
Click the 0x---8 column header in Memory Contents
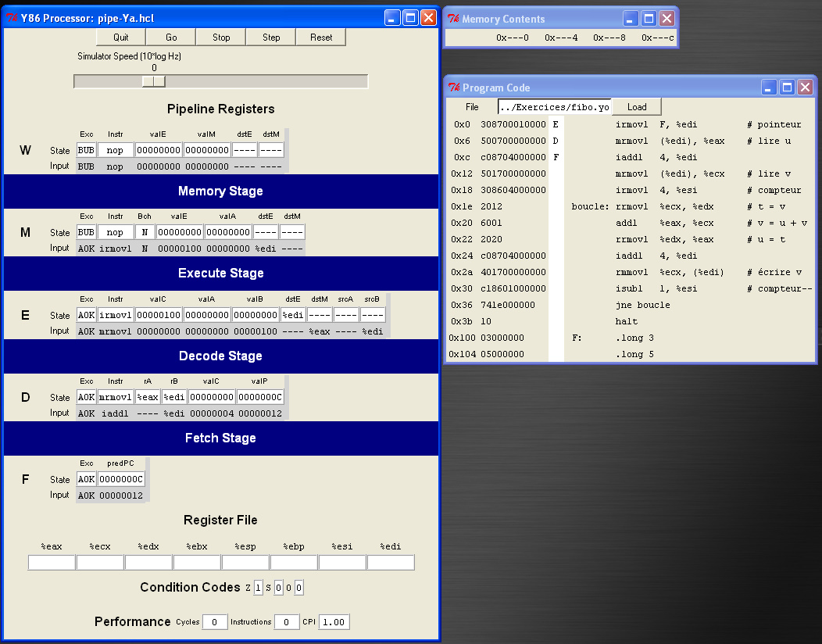pos(609,38)
